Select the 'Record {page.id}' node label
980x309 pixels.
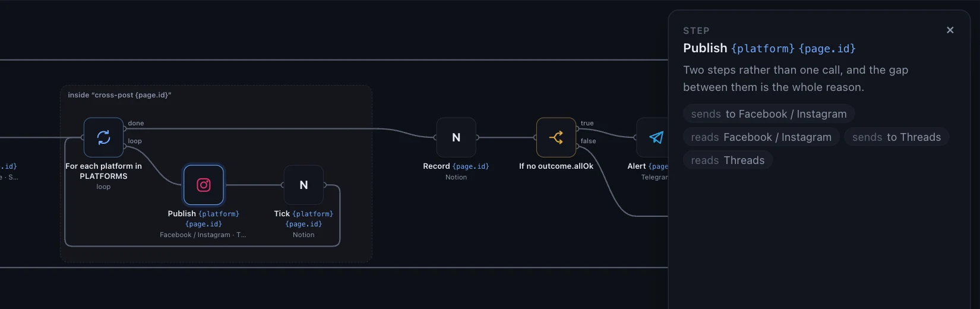456,166
